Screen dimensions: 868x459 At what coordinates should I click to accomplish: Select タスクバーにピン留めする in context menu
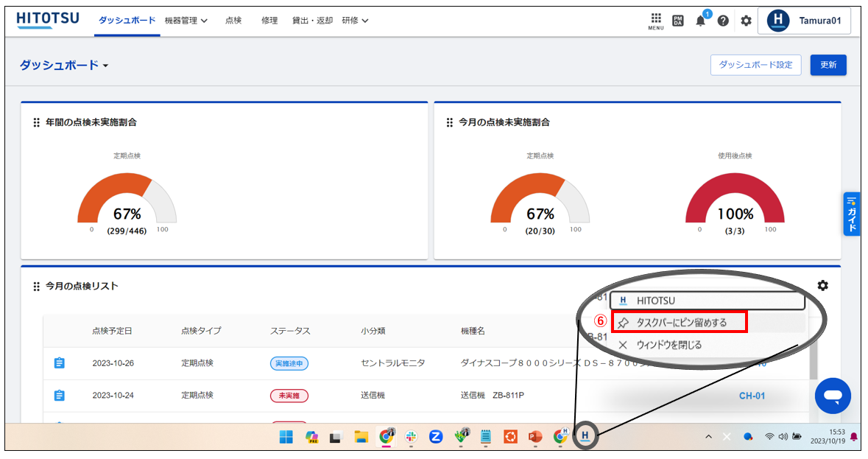pos(680,322)
